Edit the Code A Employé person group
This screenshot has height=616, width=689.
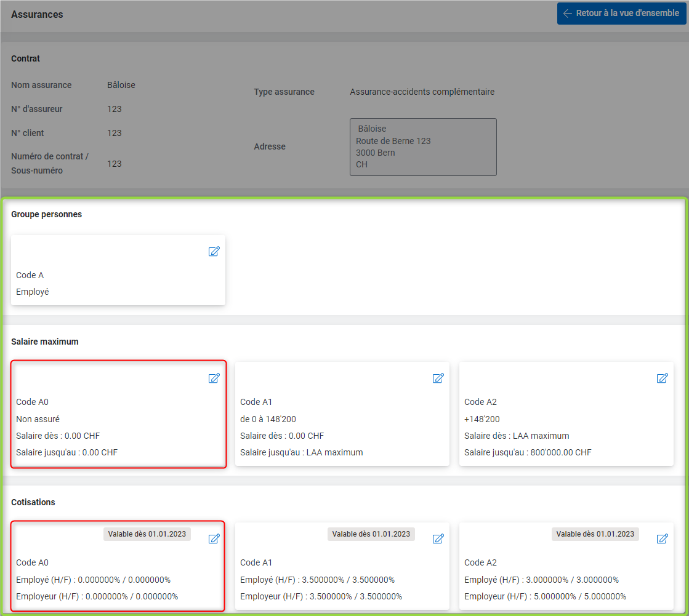pos(214,251)
